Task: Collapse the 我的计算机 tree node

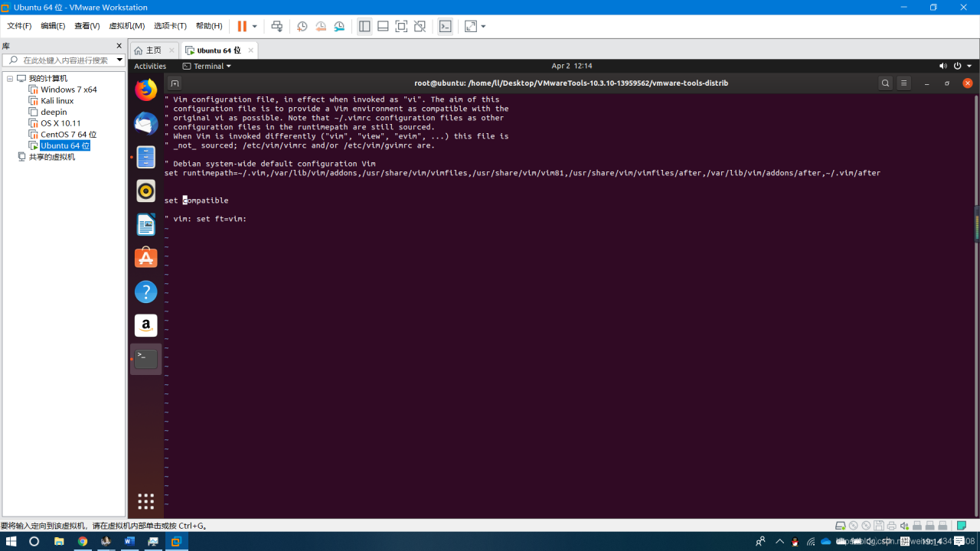Action: click(x=10, y=78)
